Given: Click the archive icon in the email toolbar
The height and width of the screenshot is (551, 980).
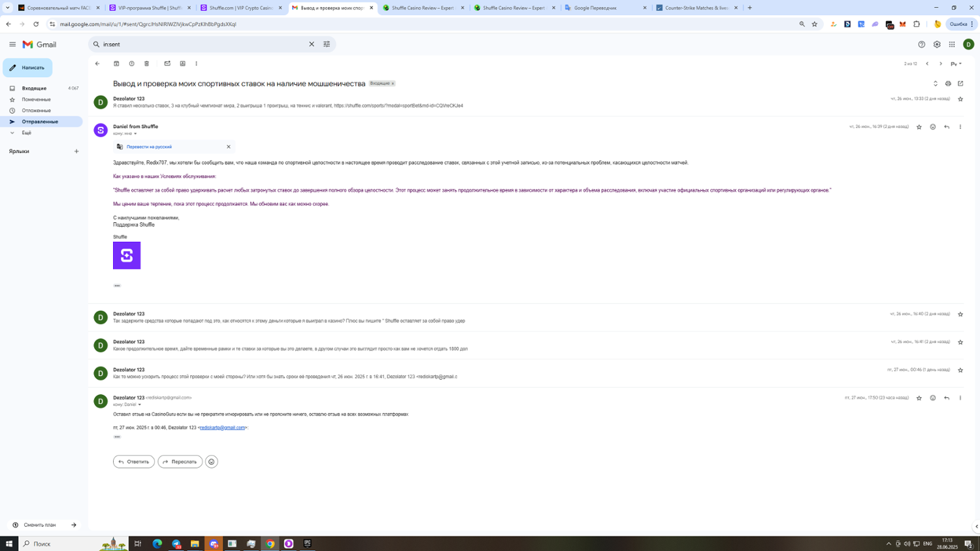Looking at the screenshot, I should click(x=116, y=63).
